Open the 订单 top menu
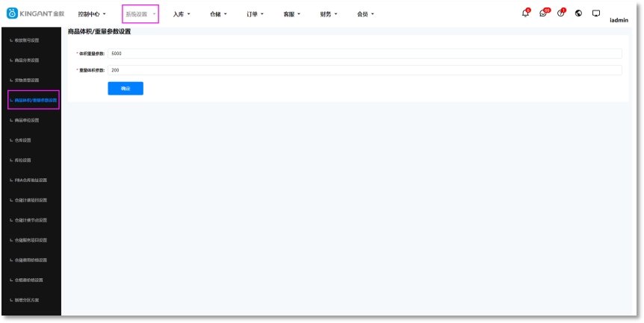Viewport: 644px width, 323px height. point(256,14)
